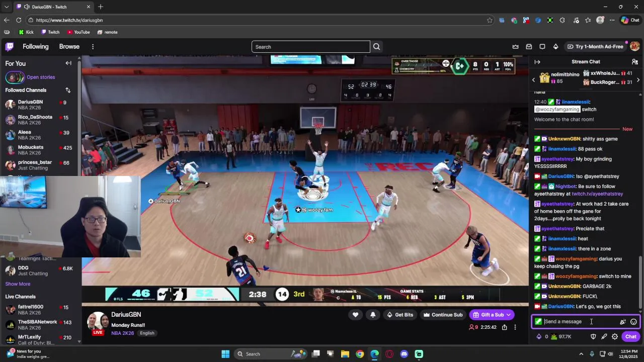The height and width of the screenshot is (362, 644).
Task: Follow DariusGBN with the heart button
Action: pyautogui.click(x=355, y=315)
